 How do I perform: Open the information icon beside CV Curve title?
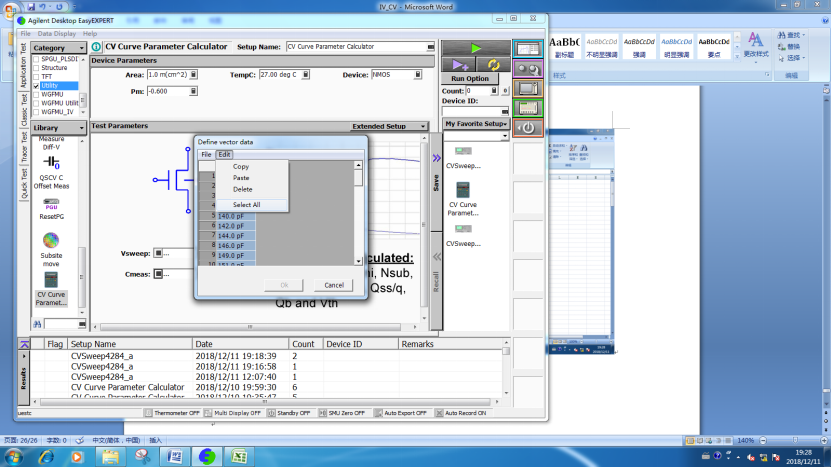point(96,47)
